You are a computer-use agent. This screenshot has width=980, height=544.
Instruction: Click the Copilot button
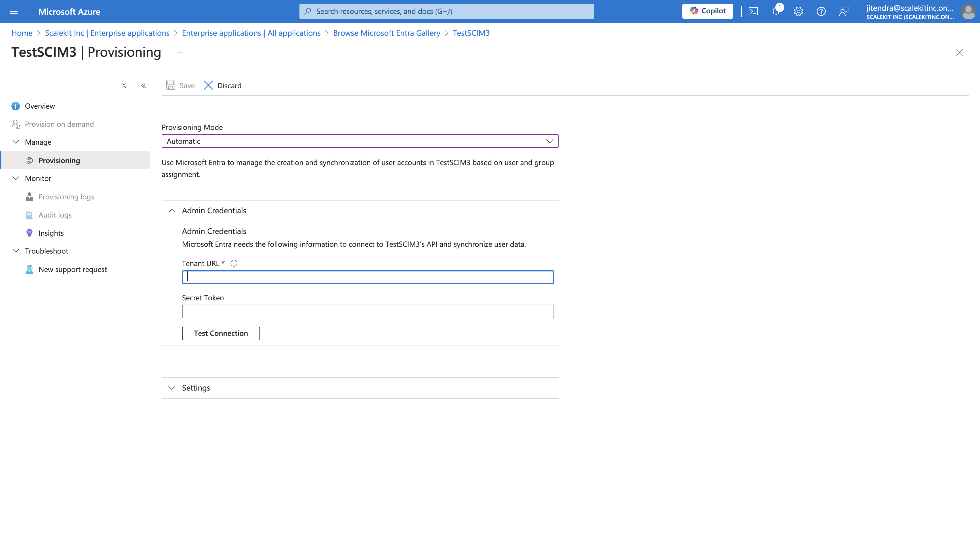tap(707, 11)
